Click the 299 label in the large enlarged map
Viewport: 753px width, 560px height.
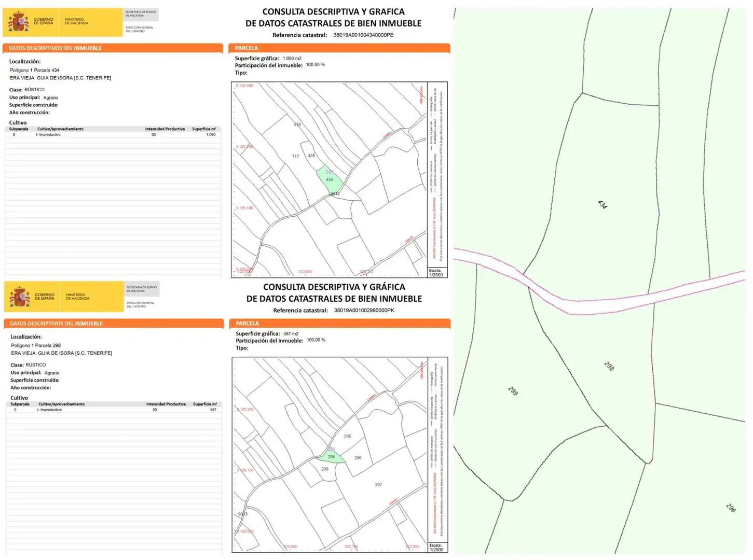513,391
